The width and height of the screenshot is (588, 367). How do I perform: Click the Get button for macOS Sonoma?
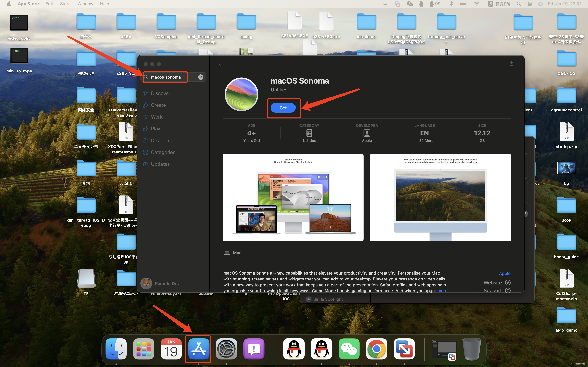[x=283, y=108]
